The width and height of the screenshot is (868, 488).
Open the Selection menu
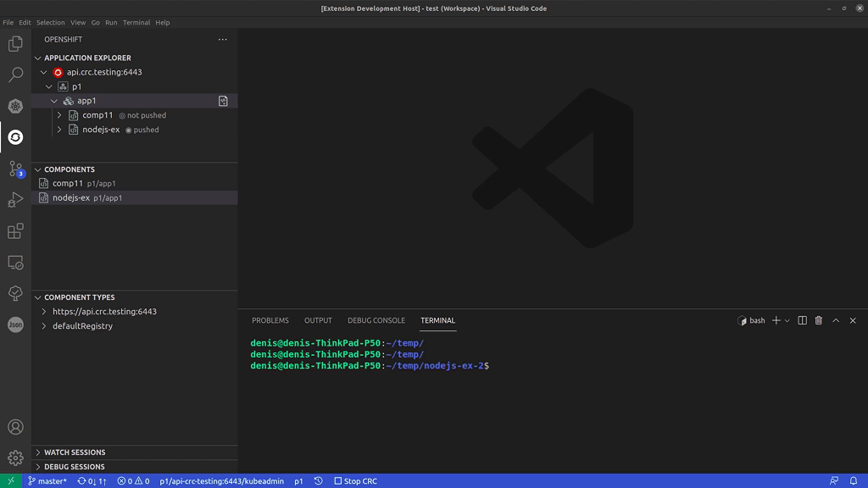click(x=50, y=23)
